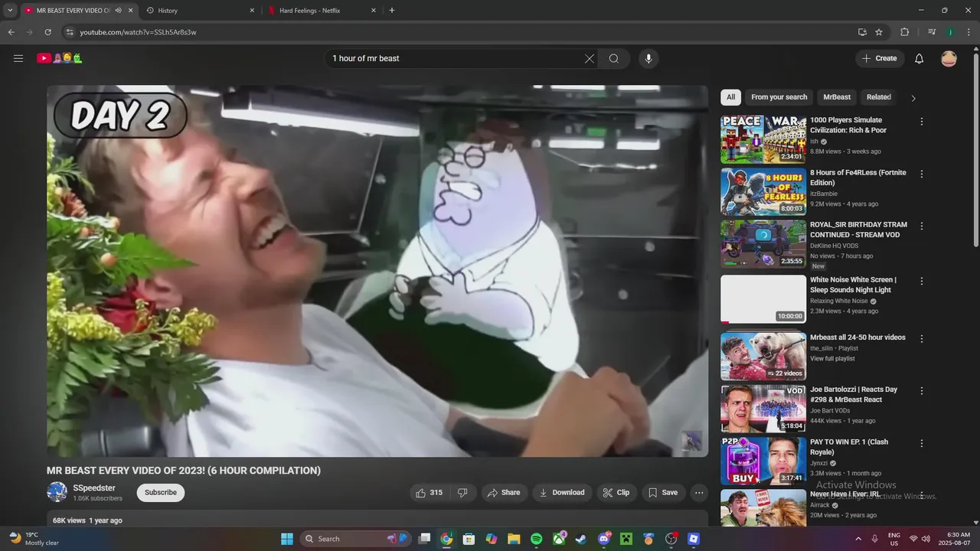Mute the MR BEAST tab audio icon
Screen dimensions: 980x551
118,11
